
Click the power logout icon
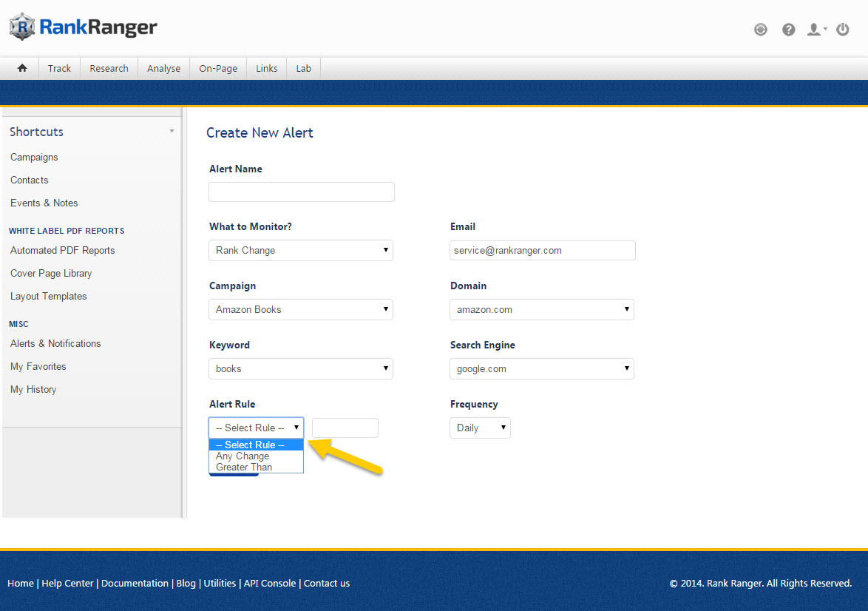(x=842, y=30)
